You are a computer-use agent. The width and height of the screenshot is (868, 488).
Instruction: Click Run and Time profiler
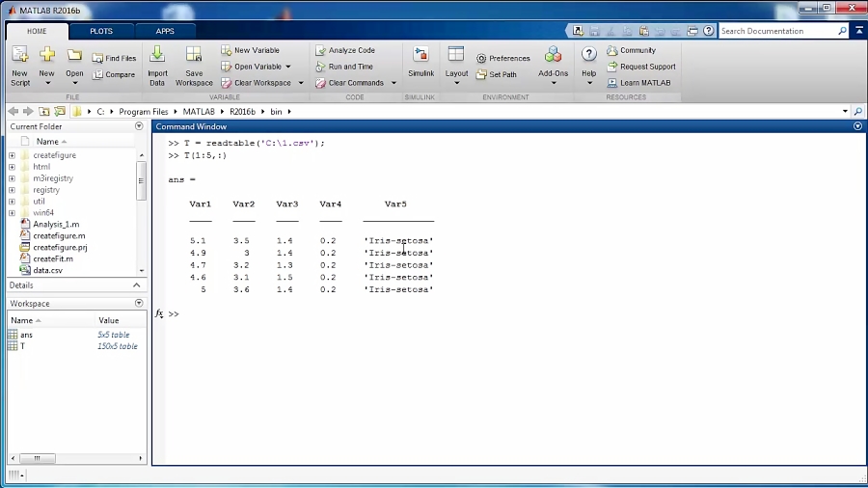pos(344,67)
